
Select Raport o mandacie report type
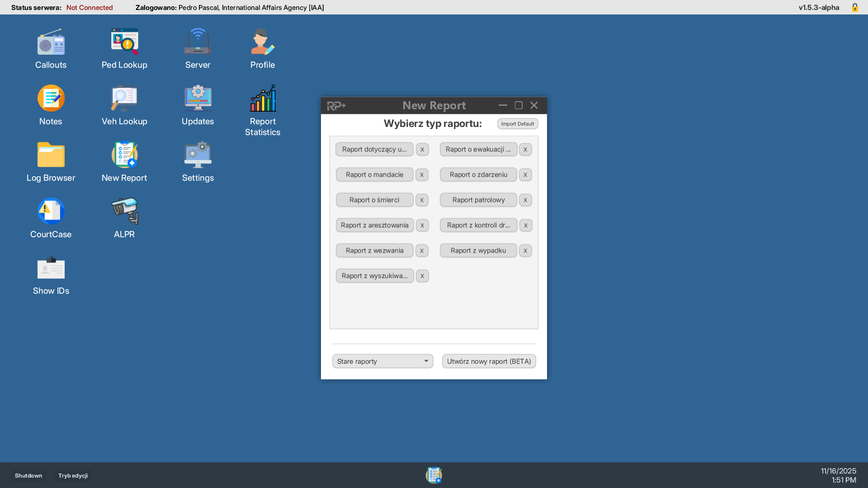374,174
